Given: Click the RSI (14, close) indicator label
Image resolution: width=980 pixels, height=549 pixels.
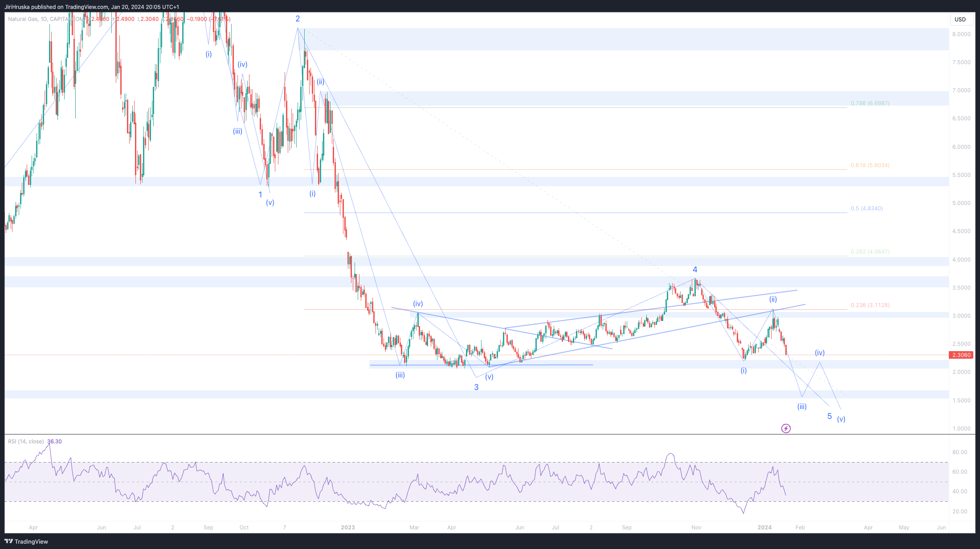Looking at the screenshot, I should 26,442.
